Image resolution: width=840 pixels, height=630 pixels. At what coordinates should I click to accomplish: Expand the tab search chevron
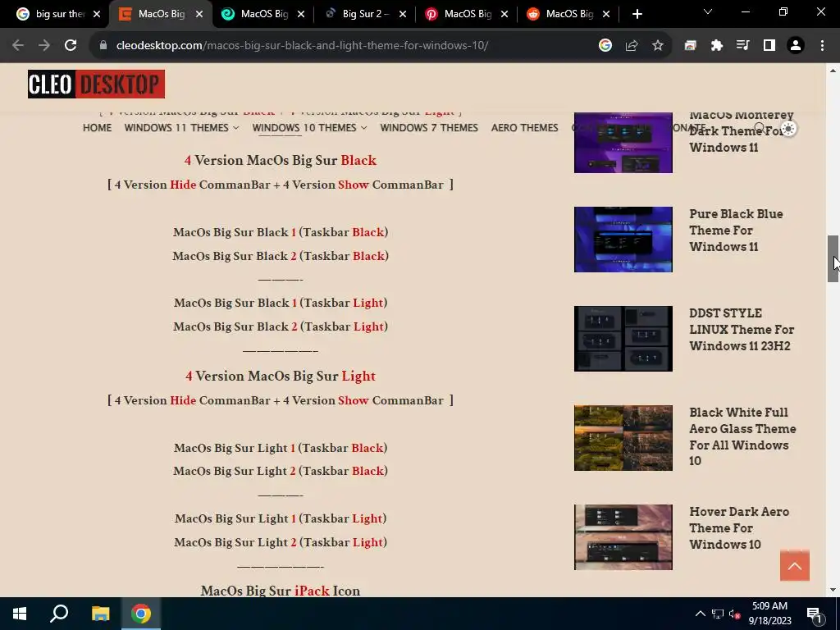pos(708,11)
